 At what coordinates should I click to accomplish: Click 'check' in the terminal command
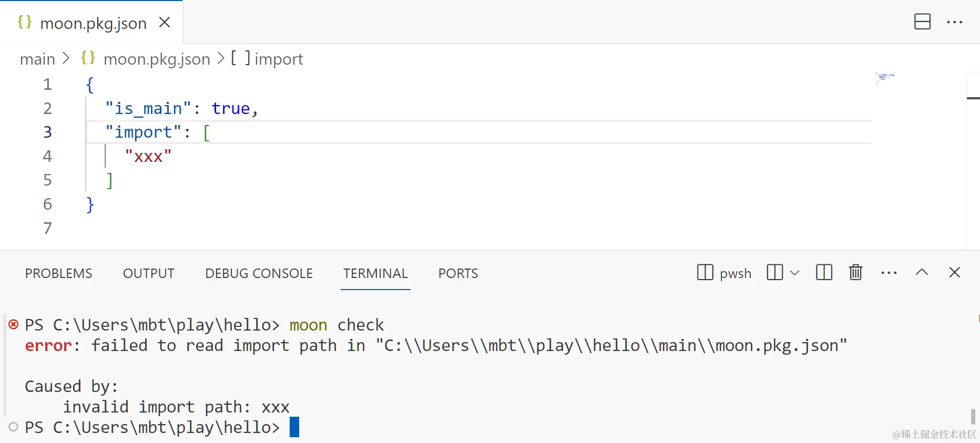point(361,325)
